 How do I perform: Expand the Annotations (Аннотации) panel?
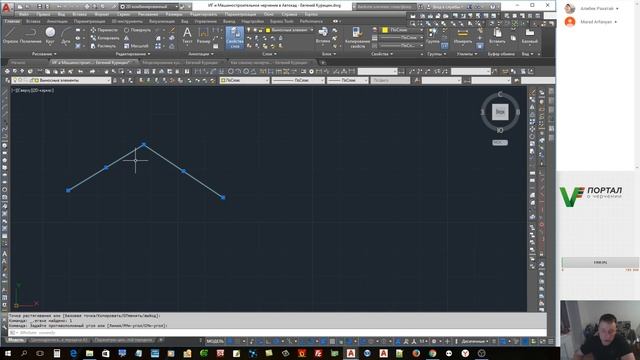(201, 54)
